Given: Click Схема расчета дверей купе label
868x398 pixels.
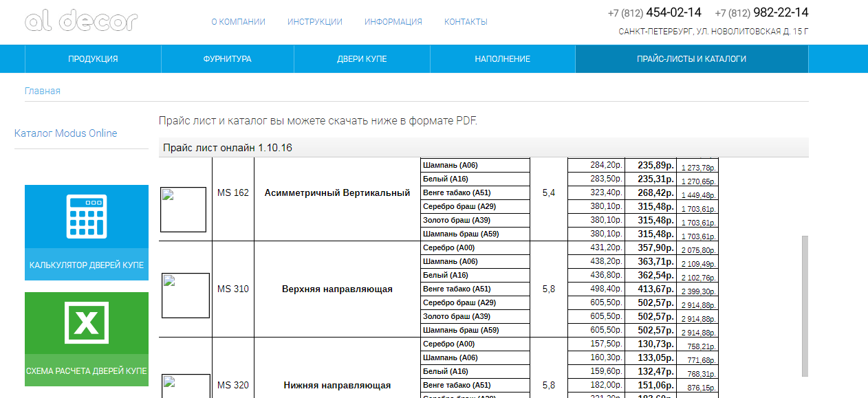Looking at the screenshot, I should 86,371.
